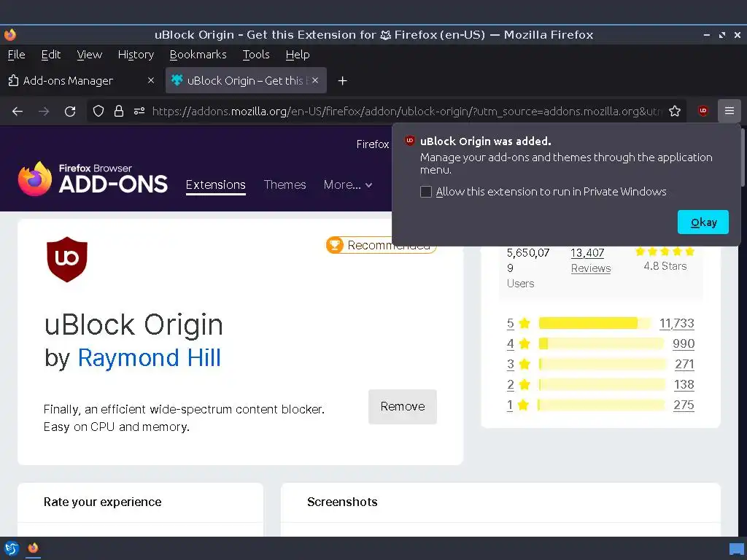This screenshot has width=747, height=560.
Task: Click the Extensions navigation link
Action: click(x=216, y=184)
